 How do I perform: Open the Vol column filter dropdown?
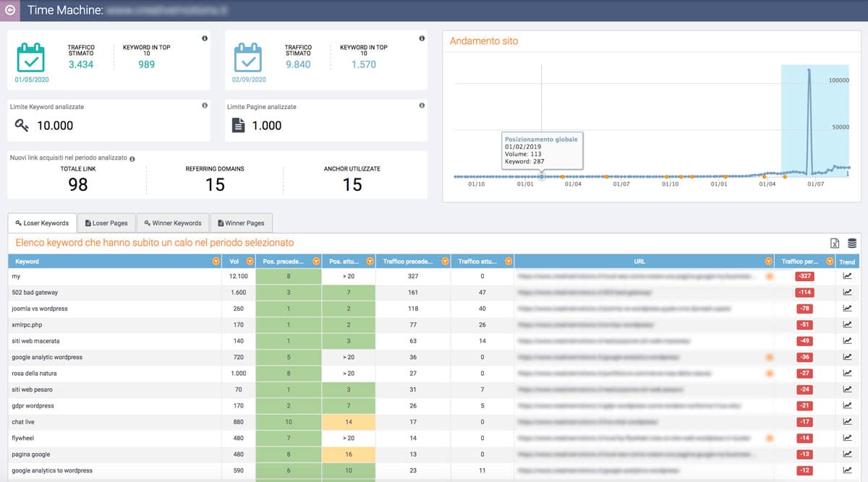(250, 261)
